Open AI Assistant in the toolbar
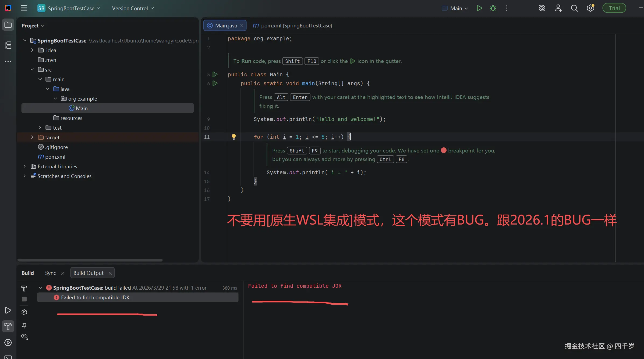Viewport: 644px width, 359px height. [542, 8]
